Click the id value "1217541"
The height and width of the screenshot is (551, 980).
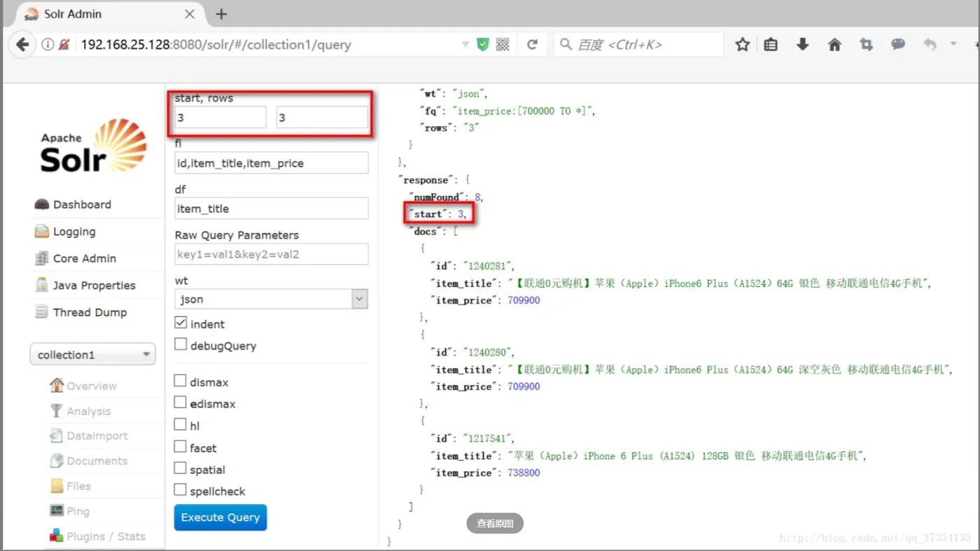[x=488, y=439]
